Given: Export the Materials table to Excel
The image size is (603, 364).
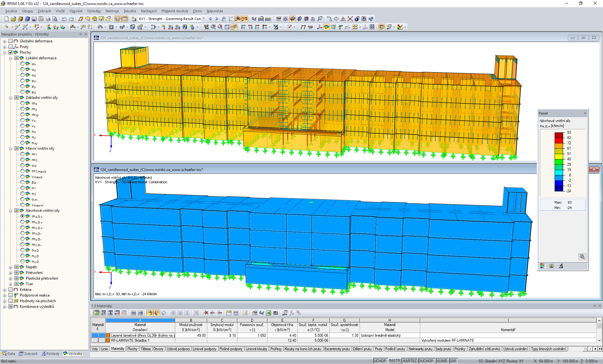Looking at the screenshot, I should (269, 313).
